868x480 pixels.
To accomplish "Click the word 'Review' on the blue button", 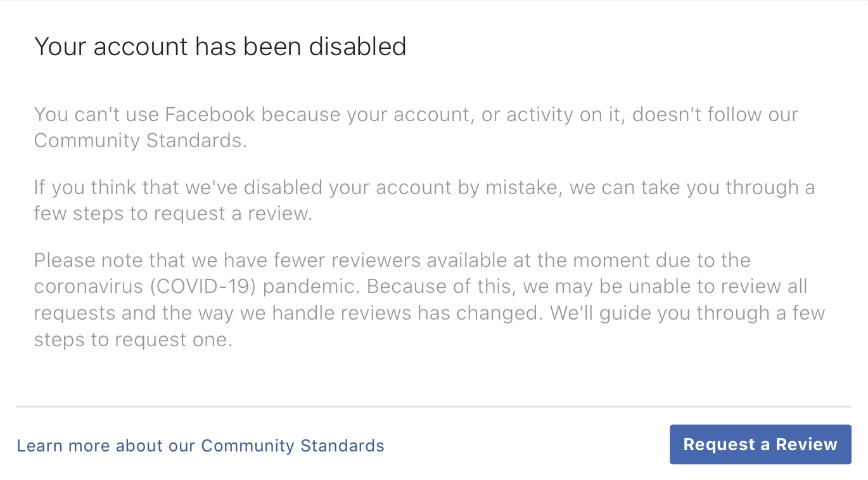I will (x=807, y=444).
